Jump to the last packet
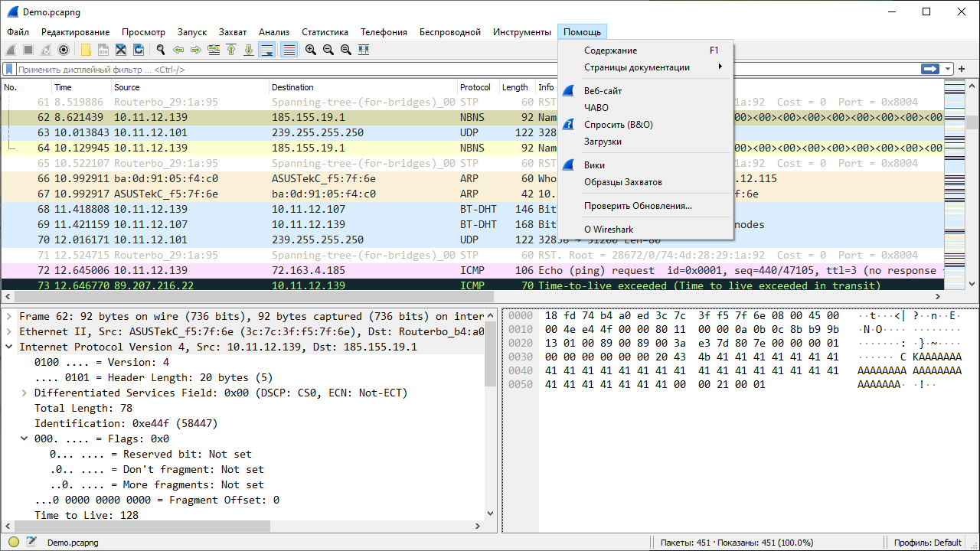The image size is (980, 551). pos(249,50)
